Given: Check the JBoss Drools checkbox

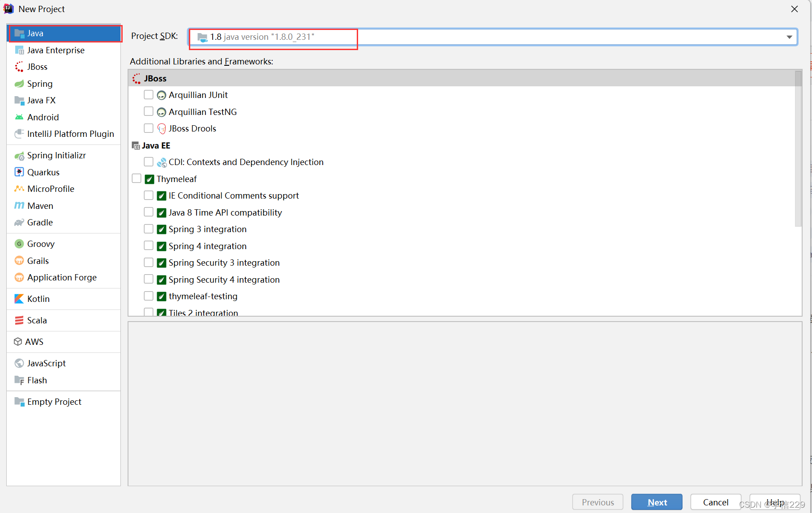Looking at the screenshot, I should tap(149, 128).
